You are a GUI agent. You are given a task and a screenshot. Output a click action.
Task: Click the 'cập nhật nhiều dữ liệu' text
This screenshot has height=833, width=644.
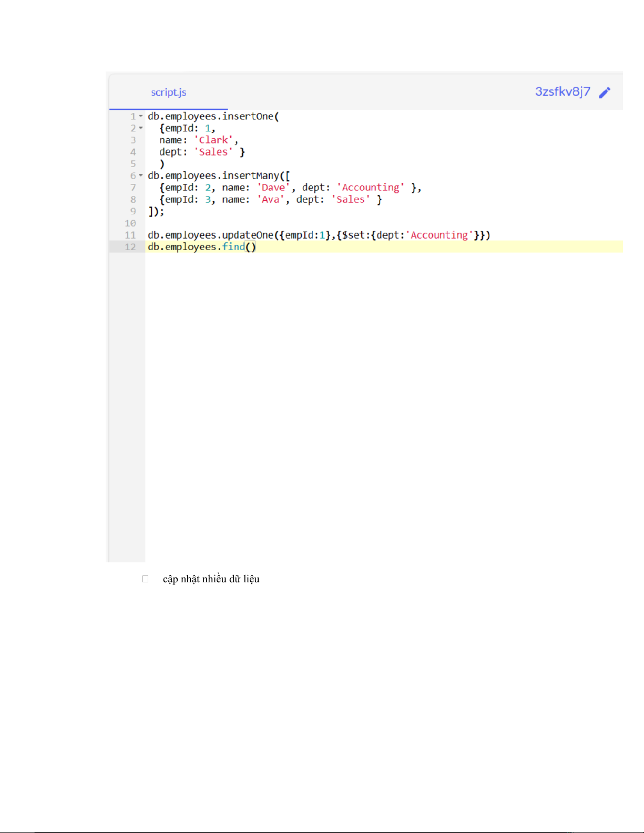click(x=211, y=579)
